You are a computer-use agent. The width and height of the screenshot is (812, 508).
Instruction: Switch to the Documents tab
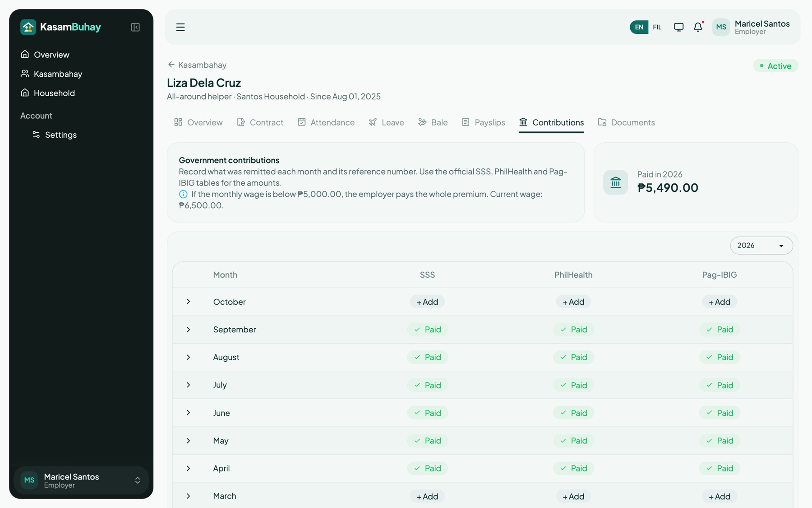pyautogui.click(x=626, y=122)
